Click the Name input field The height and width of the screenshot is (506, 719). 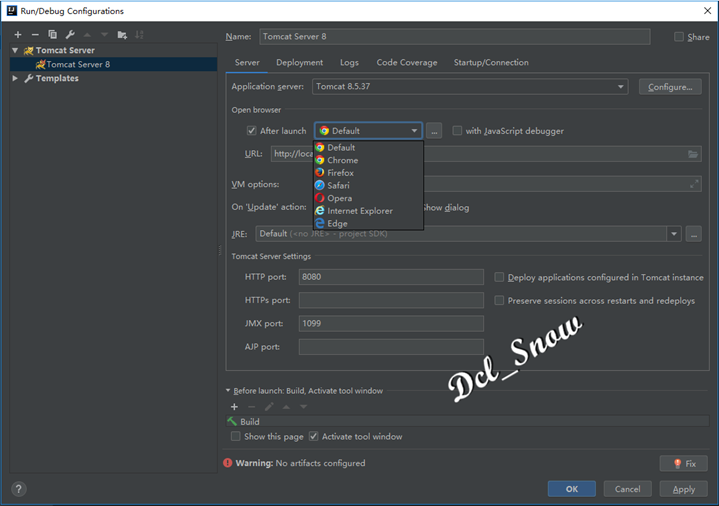click(x=454, y=37)
